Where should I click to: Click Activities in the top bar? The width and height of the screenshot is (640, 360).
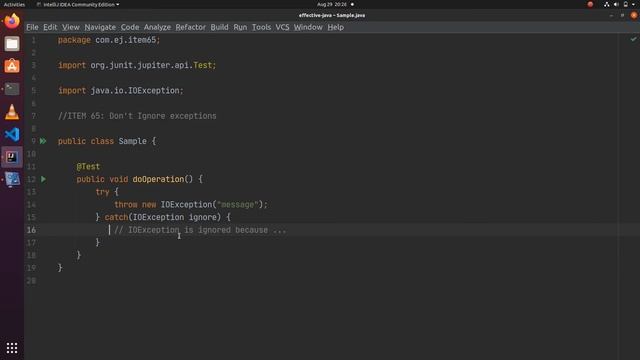(x=14, y=4)
